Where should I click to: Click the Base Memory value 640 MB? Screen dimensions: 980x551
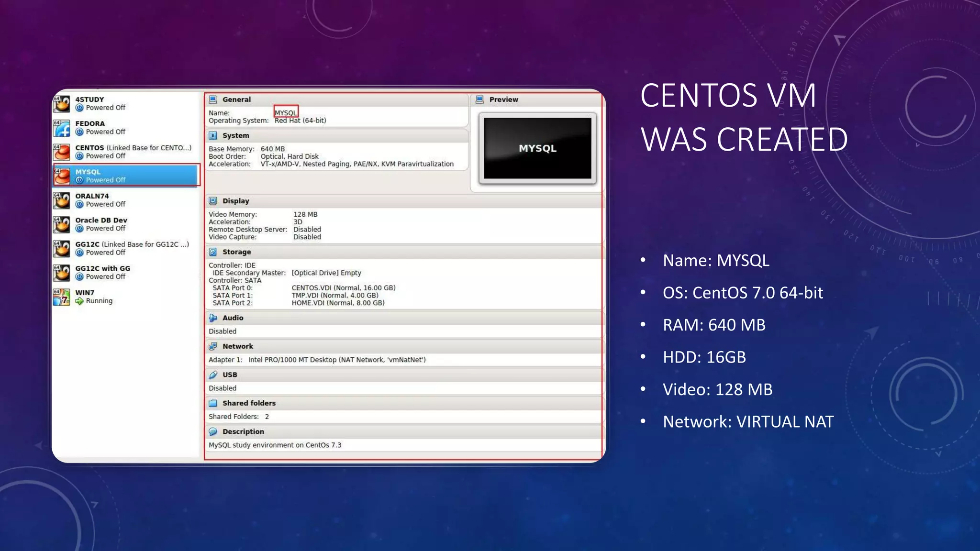point(273,149)
